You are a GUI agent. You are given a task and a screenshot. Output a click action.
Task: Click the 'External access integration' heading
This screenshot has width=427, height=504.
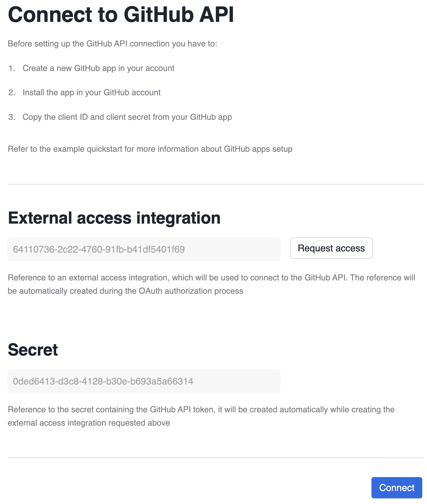[x=114, y=218]
